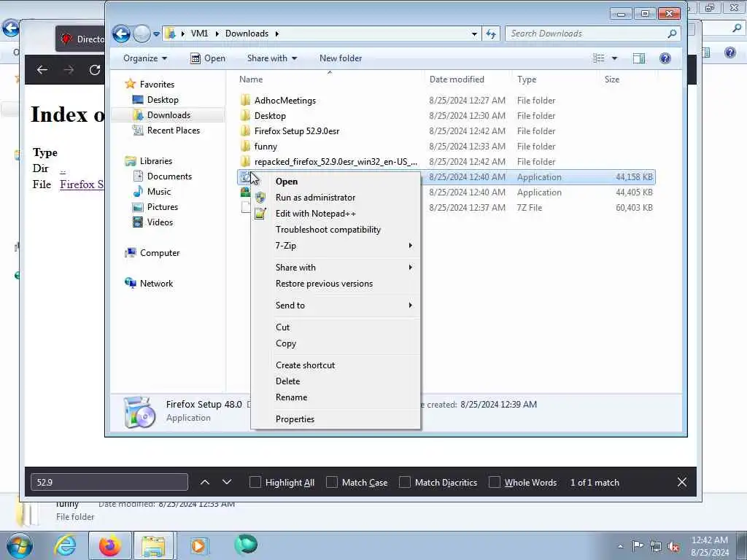Select Recent Places in the navigation pane

coord(166,130)
